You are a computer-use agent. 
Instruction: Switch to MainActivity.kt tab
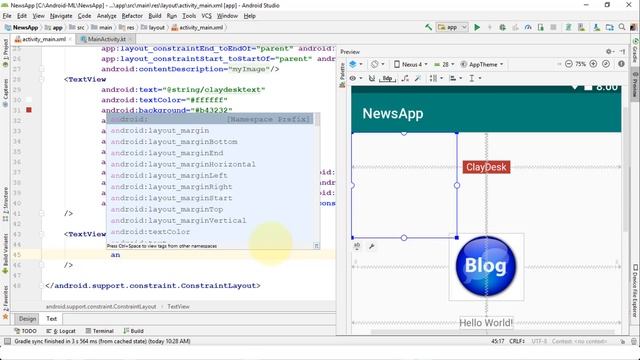[x=107, y=39]
